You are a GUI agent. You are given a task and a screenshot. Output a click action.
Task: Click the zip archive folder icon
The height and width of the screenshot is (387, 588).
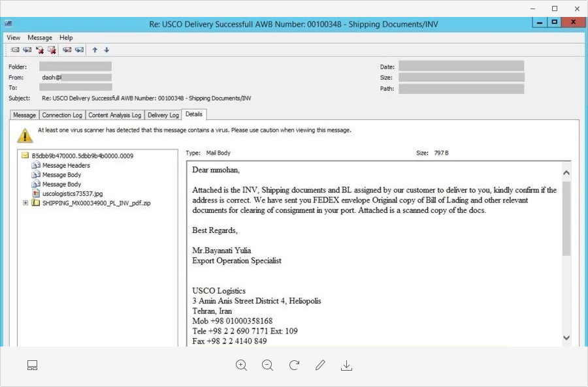(36, 203)
